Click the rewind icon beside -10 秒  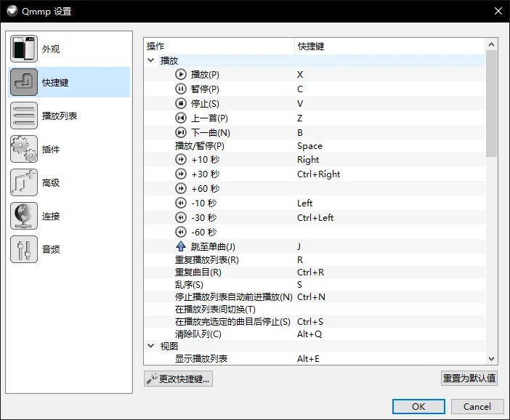pos(181,203)
